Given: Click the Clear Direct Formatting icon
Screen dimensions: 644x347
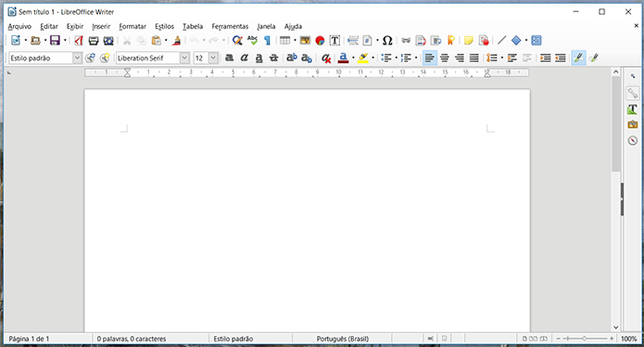Looking at the screenshot, I should pyautogui.click(x=326, y=58).
